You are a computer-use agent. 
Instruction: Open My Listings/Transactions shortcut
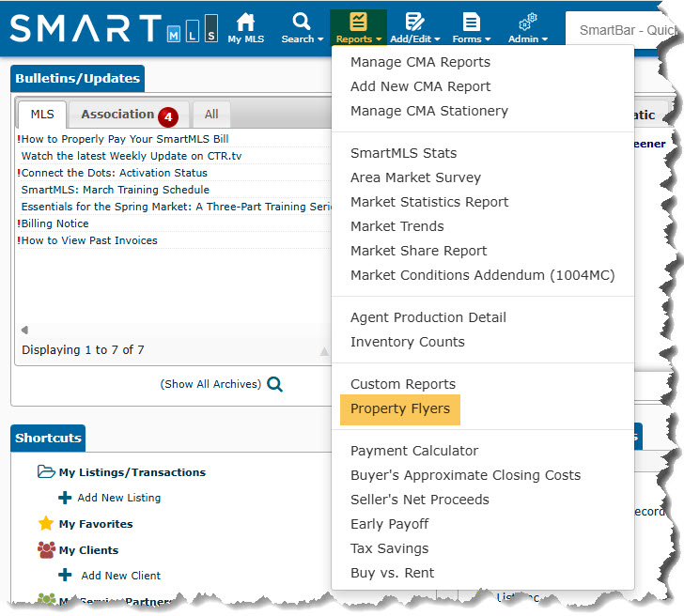[132, 472]
